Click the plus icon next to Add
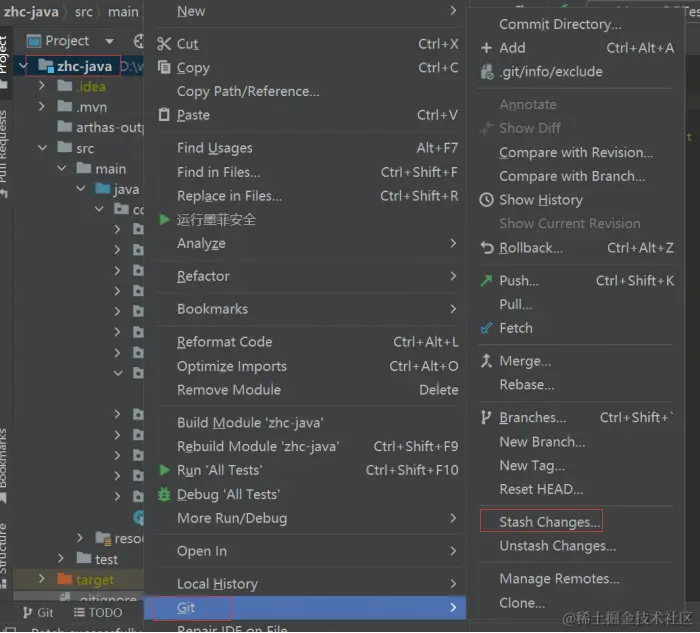Viewport: 700px width, 633px height. (487, 48)
